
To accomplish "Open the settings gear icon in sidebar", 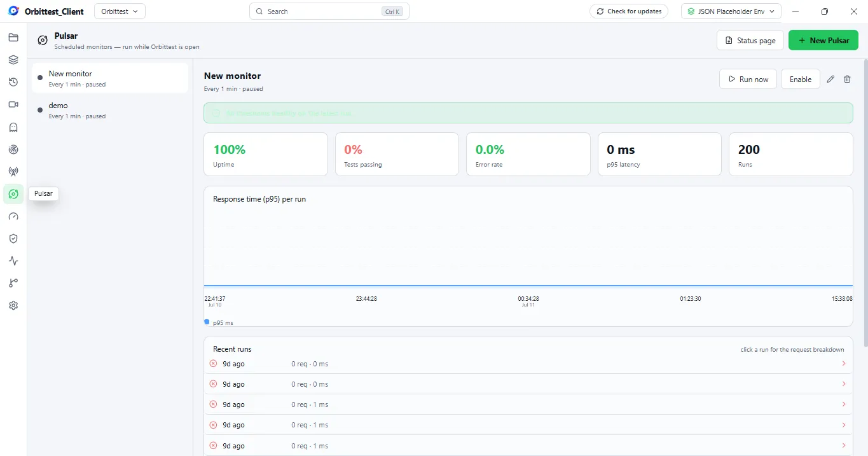I will pos(13,305).
